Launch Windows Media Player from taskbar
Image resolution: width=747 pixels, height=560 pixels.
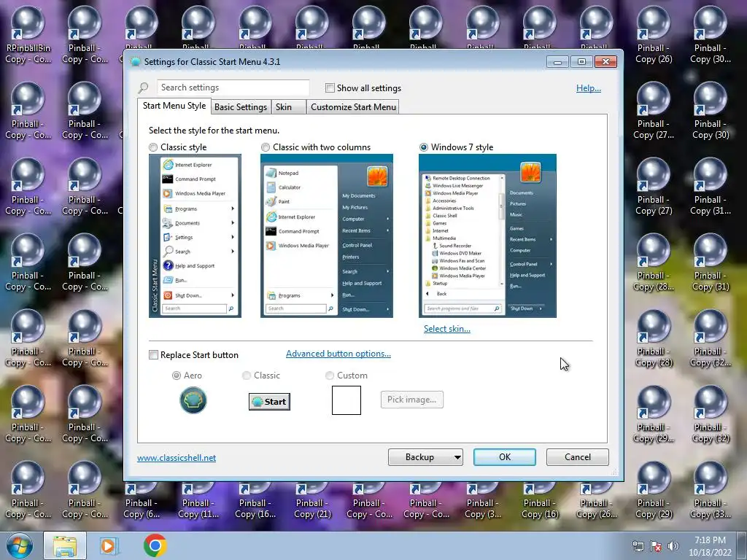[109, 545]
